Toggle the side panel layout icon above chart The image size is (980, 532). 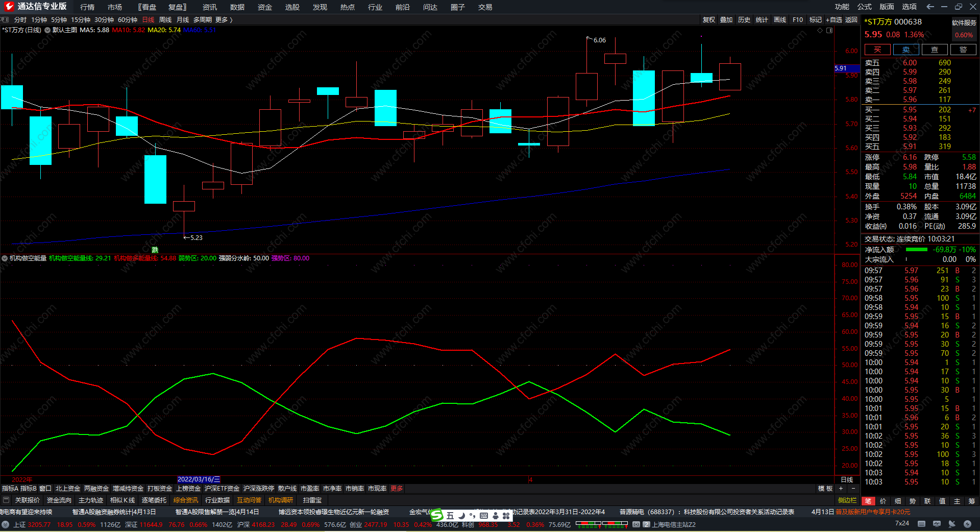[x=829, y=31]
